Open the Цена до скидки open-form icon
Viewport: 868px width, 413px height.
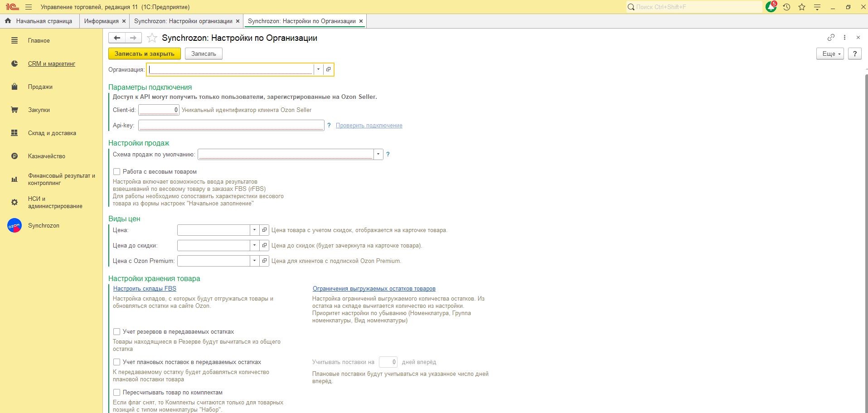click(265, 245)
